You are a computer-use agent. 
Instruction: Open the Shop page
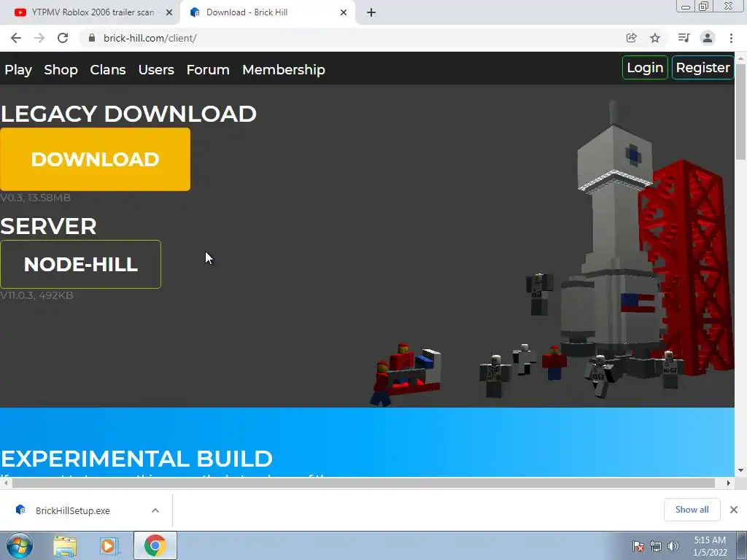click(x=61, y=69)
